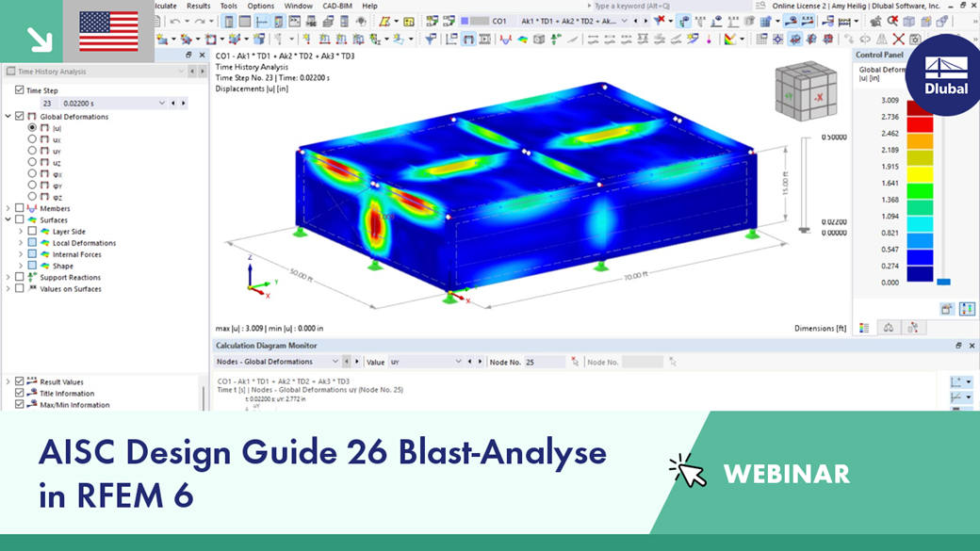Select the φX rotation radio button
This screenshot has width=980, height=551.
click(32, 173)
